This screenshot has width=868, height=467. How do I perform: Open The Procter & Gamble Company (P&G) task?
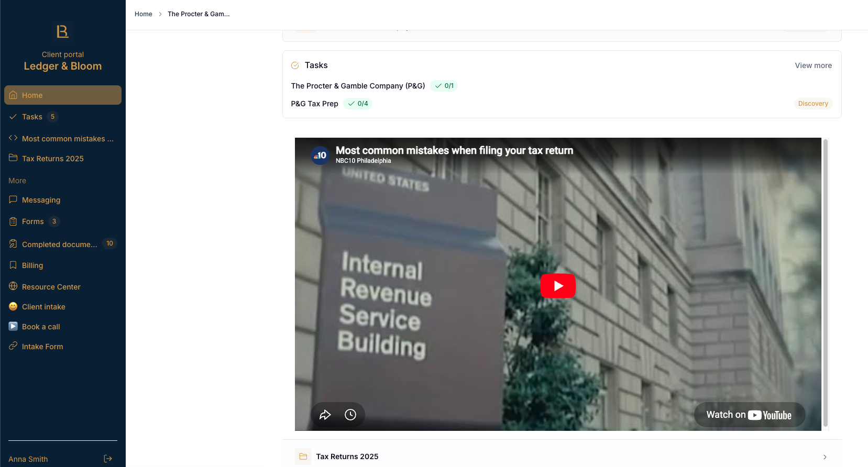pyautogui.click(x=358, y=86)
